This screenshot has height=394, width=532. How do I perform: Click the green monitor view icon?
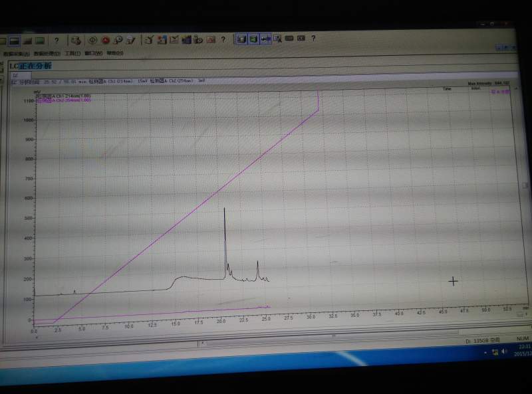[x=40, y=41]
